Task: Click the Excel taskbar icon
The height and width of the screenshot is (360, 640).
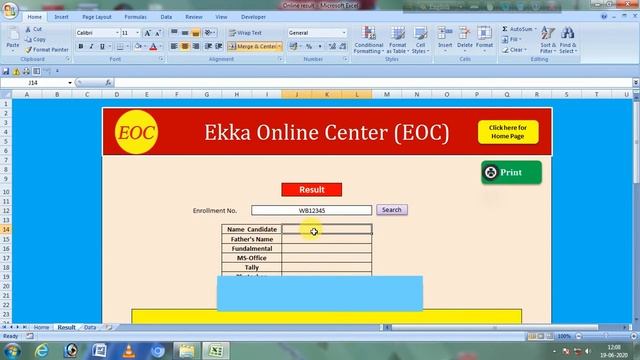Action: point(216,351)
